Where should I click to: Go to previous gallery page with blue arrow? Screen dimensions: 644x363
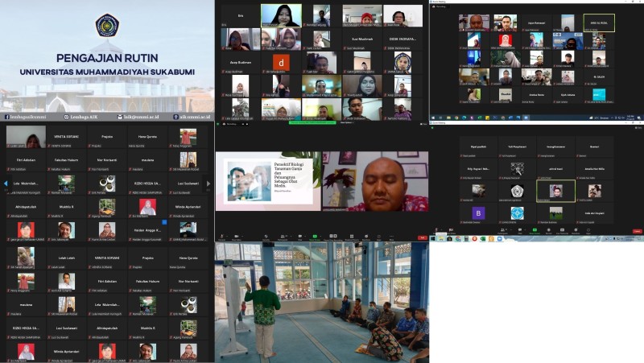tap(5, 184)
